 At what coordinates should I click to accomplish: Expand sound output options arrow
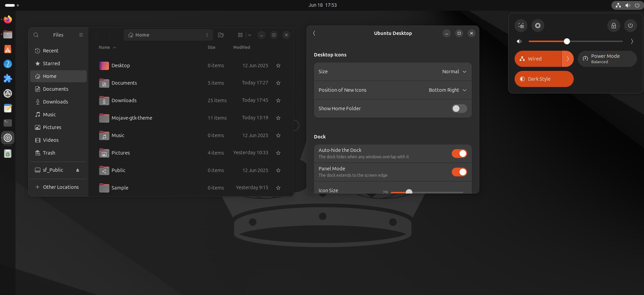[x=632, y=41]
